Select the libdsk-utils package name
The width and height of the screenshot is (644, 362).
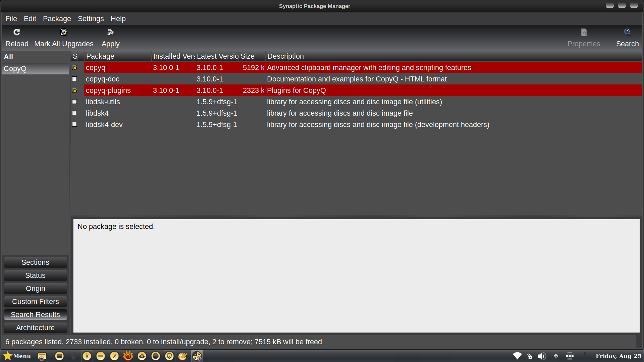[103, 102]
